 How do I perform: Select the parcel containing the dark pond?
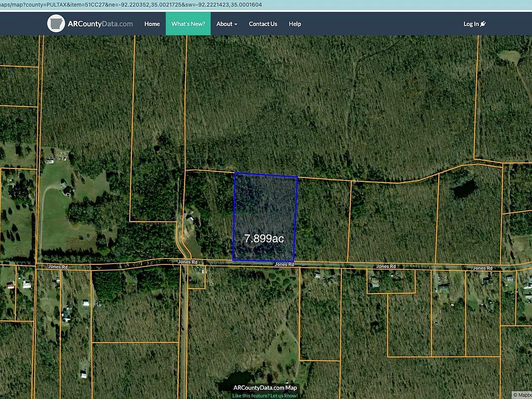point(468,216)
